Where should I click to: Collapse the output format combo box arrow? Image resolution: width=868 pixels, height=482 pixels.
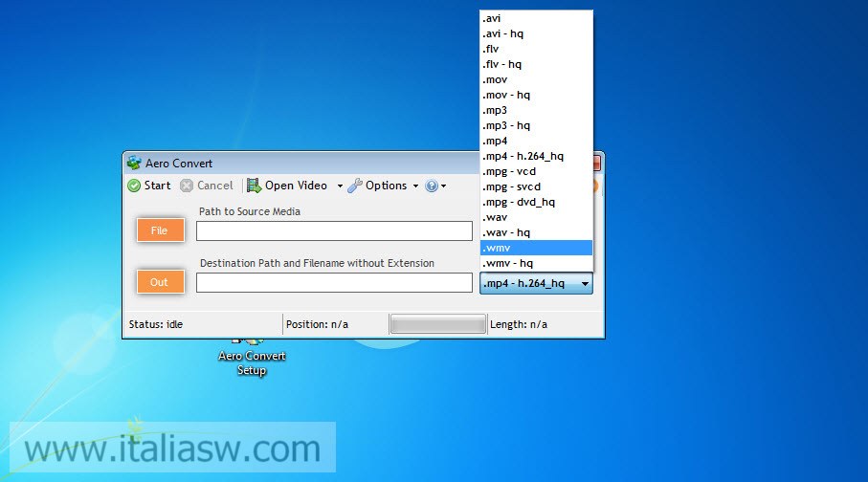tap(585, 283)
